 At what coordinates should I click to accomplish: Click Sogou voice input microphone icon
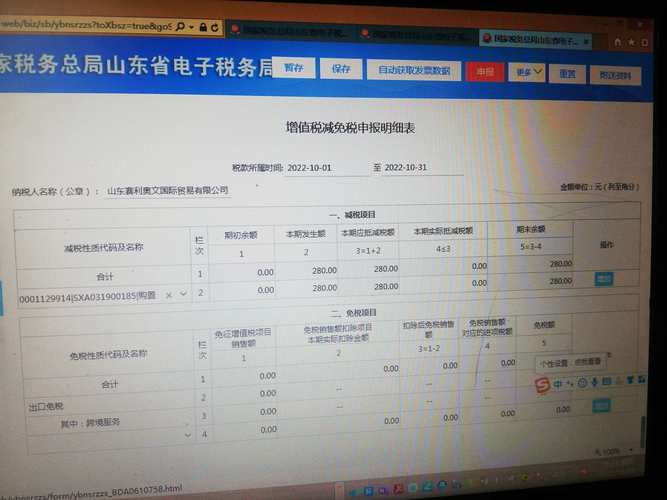point(594,383)
